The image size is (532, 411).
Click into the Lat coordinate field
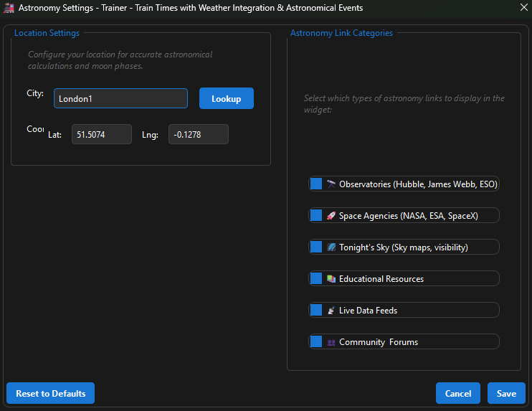click(101, 134)
